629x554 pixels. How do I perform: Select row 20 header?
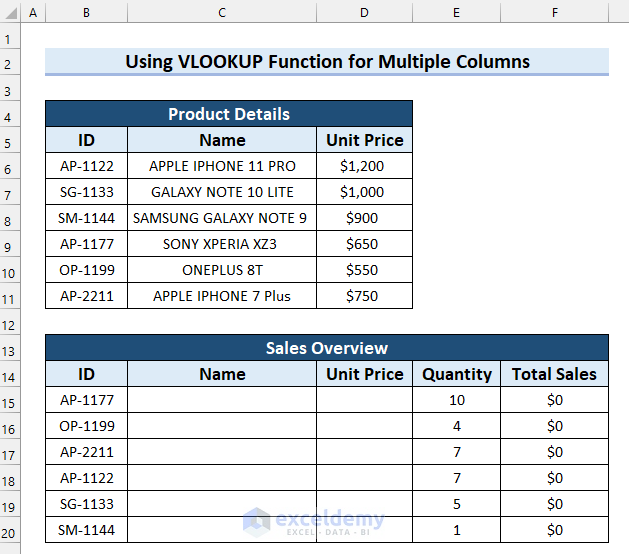coord(10,530)
